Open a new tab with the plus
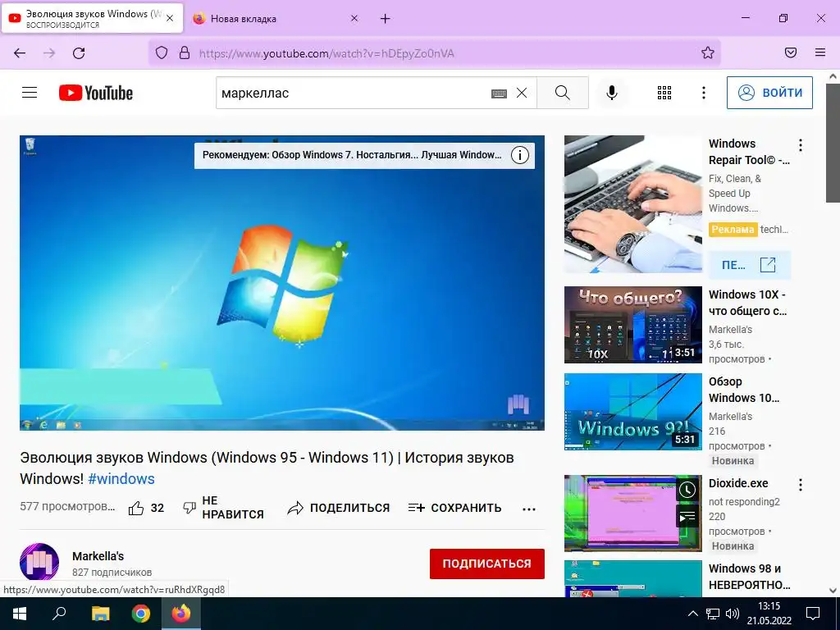840x630 pixels. click(386, 19)
